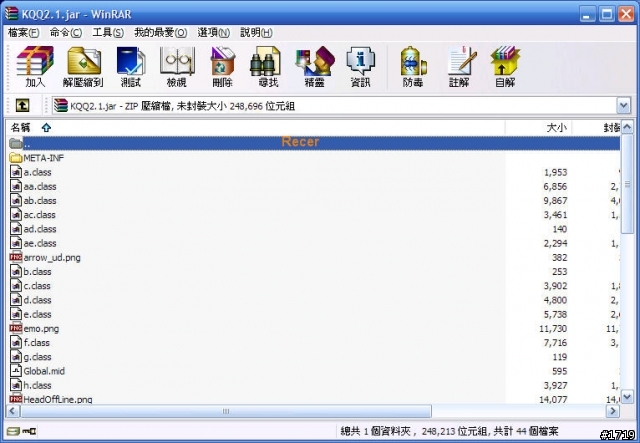Screen dimensions: 640x443
Task: Select the c.class file name
Action: tap(37, 286)
